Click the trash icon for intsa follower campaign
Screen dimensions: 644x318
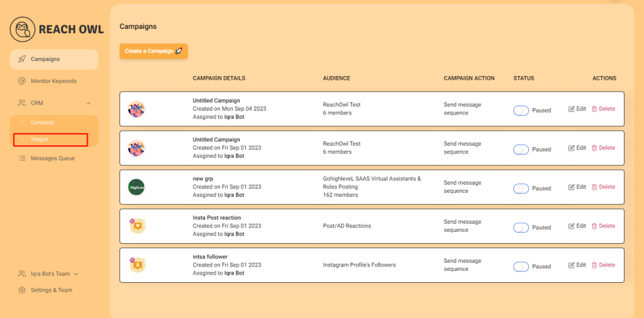tap(594, 265)
